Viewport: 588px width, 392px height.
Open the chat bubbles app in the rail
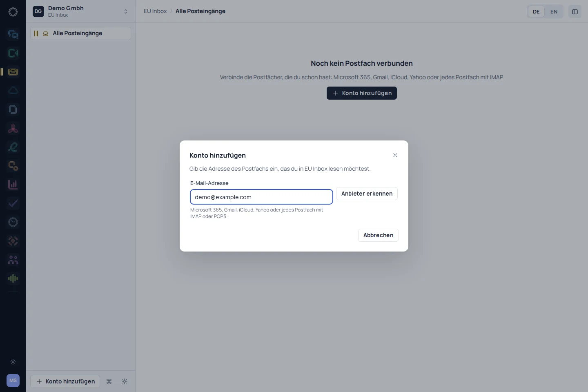13,34
